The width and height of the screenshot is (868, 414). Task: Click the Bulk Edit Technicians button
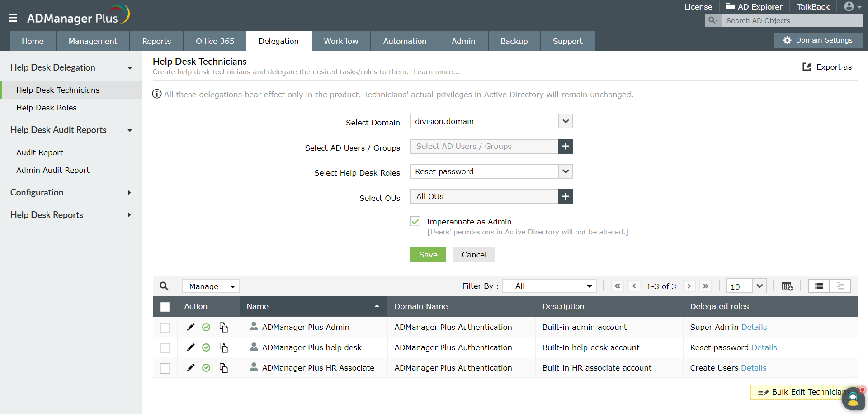pyautogui.click(x=804, y=392)
